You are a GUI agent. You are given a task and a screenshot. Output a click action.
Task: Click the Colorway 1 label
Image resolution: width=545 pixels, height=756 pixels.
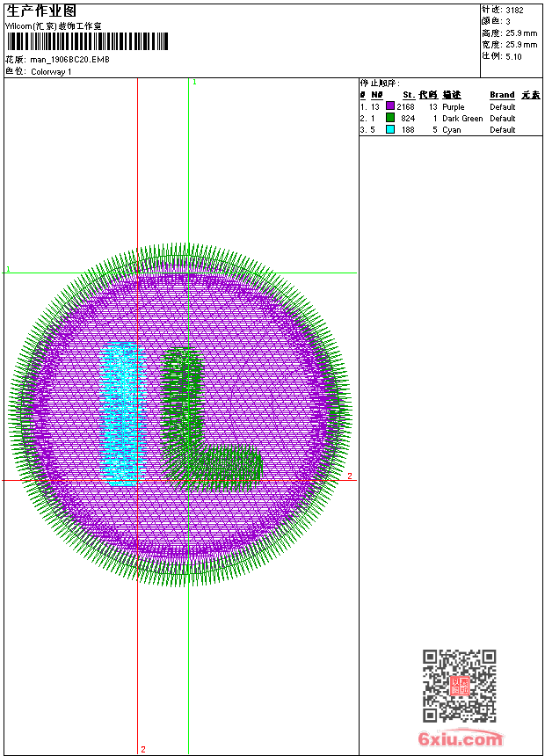point(51,71)
